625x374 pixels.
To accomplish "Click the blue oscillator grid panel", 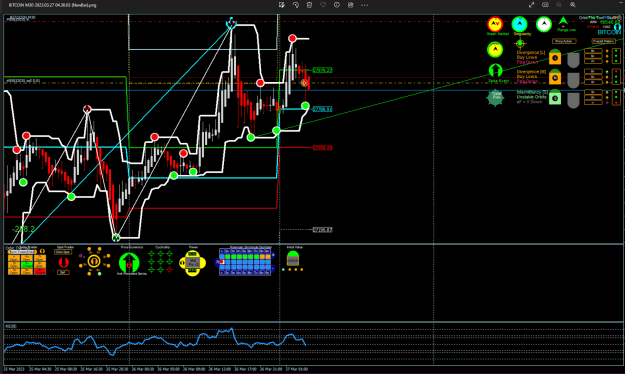I will (x=245, y=262).
